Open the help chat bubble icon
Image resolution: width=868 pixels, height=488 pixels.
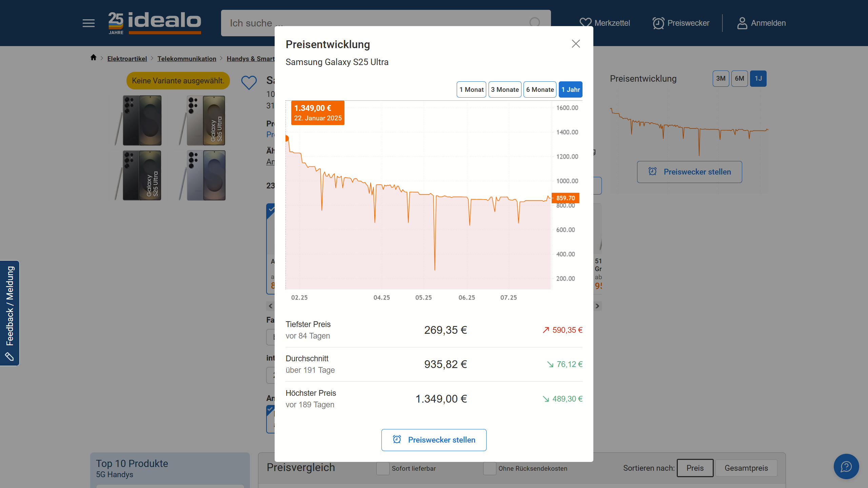tap(846, 466)
